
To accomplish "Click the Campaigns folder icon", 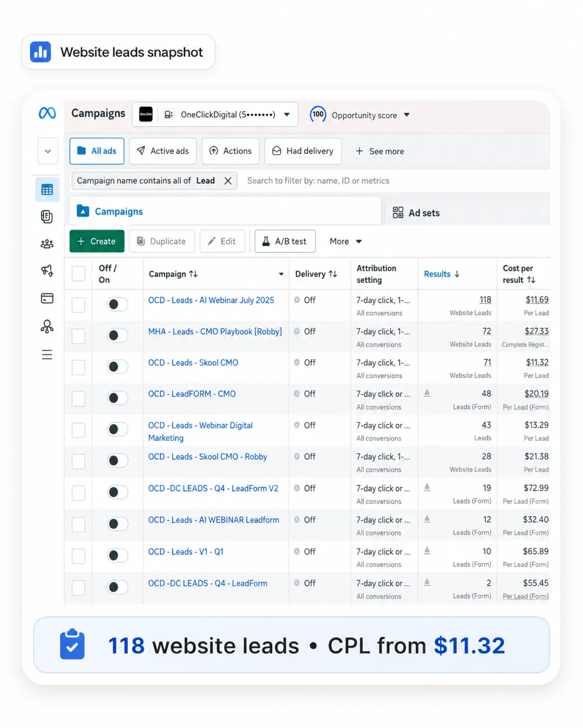I will pos(83,211).
